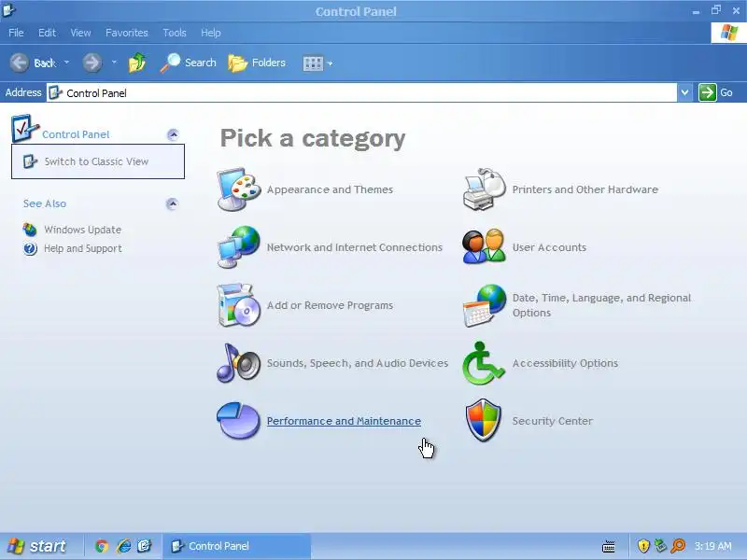Screen dimensions: 747x560
Task: Open Appearance and Themes palette icon
Action: click(x=239, y=189)
